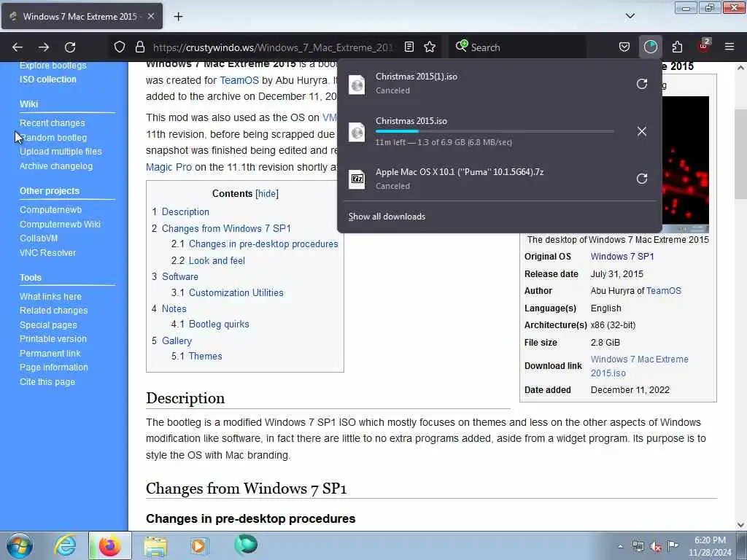Open Windows 7 SP1 Original OS link
This screenshot has height=560, width=747.
[x=622, y=257]
